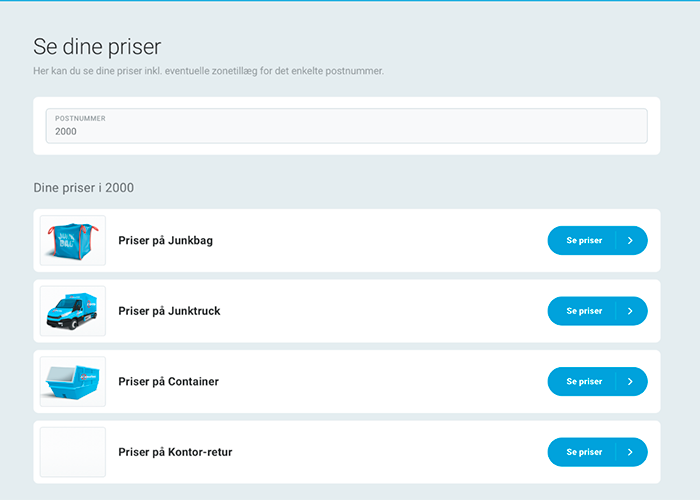The width and height of the screenshot is (700, 500).
Task: Select the 'Priser på Junktruck' title
Action: (x=169, y=311)
